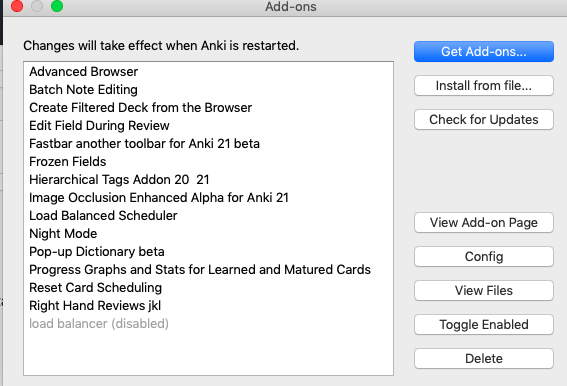This screenshot has width=567, height=386.
Task: Select Frozen Fields add-on
Action: pyautogui.click(x=208, y=162)
